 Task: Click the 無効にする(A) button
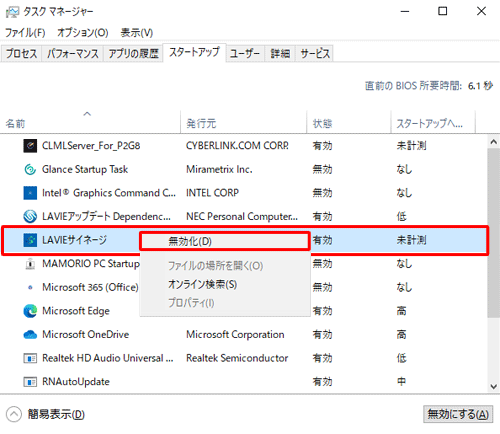(458, 414)
